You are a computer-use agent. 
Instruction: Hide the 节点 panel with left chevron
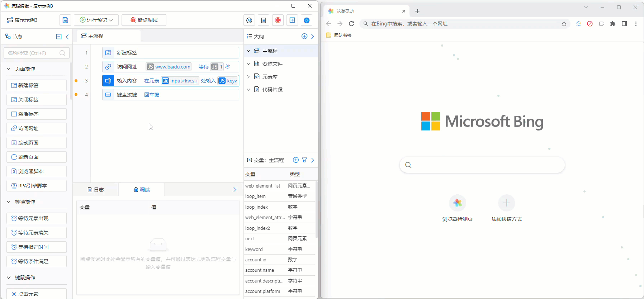pos(67,37)
